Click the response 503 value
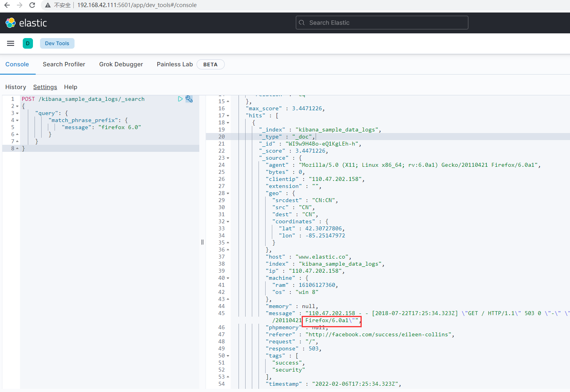 313,349
